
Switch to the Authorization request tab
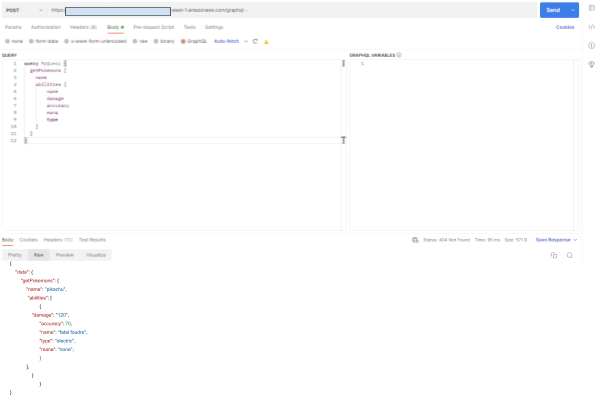45,26
